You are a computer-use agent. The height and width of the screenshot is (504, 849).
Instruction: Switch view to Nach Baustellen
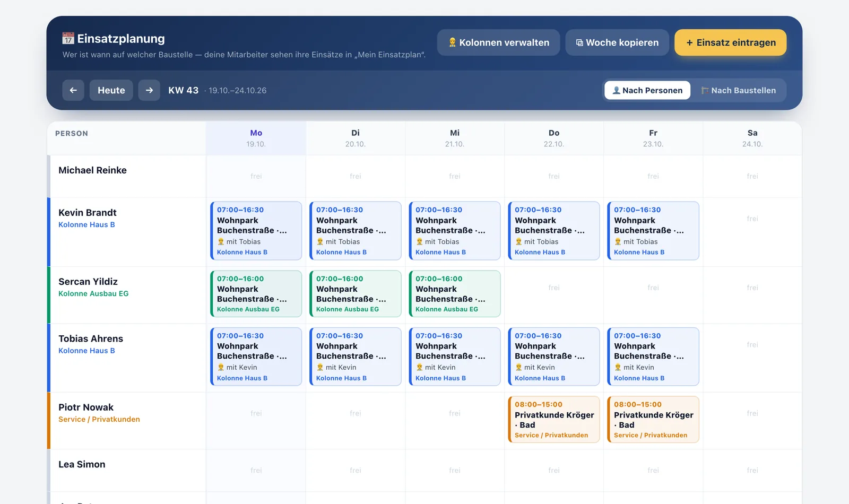(738, 90)
